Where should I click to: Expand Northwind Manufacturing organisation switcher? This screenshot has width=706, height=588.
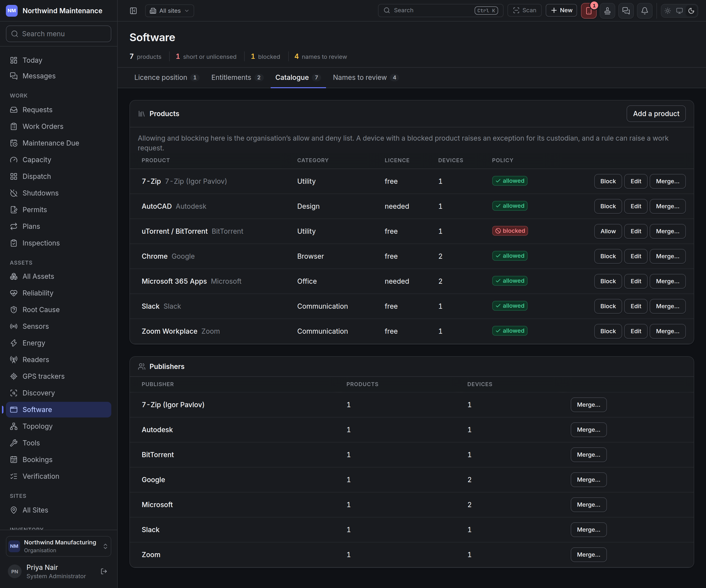click(x=59, y=546)
